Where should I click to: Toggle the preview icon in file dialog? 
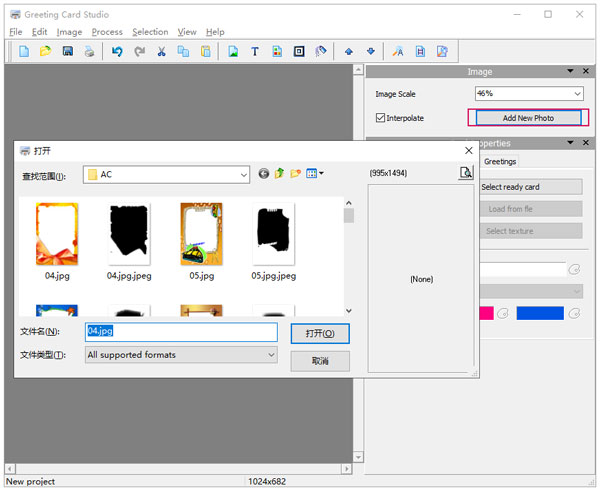point(465,173)
